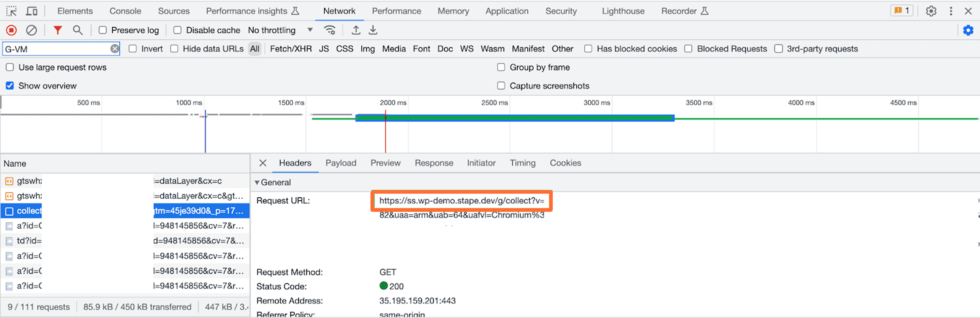Check the Disable cache option

pyautogui.click(x=177, y=30)
